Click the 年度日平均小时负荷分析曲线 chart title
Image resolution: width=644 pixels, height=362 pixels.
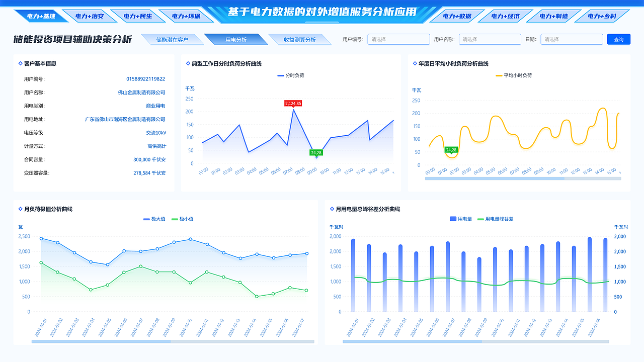454,64
